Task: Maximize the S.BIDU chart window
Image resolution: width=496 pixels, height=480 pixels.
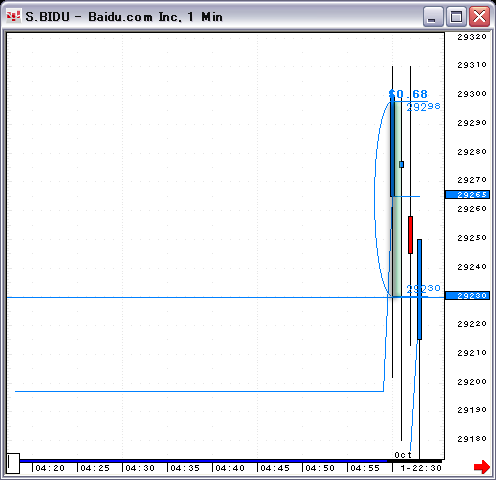Action: (456, 16)
